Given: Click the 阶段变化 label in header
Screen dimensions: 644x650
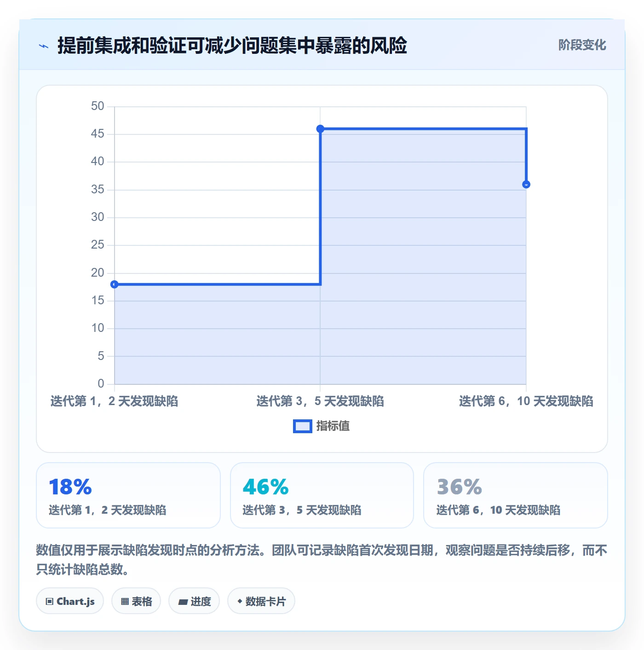Looking at the screenshot, I should click(x=582, y=45).
